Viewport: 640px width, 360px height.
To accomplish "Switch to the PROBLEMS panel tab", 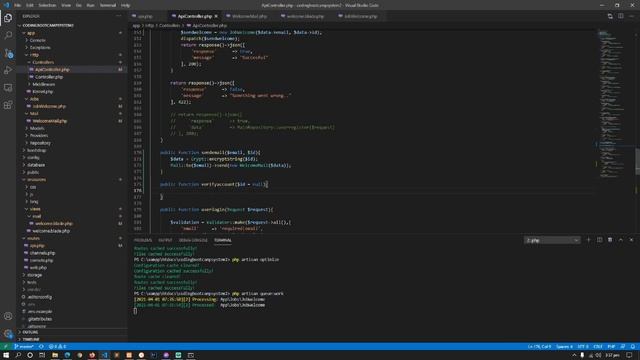I will tap(143, 240).
